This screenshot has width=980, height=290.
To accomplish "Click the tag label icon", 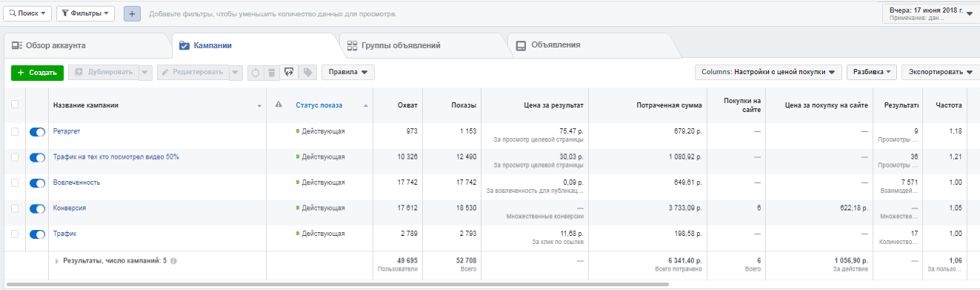I will point(307,73).
